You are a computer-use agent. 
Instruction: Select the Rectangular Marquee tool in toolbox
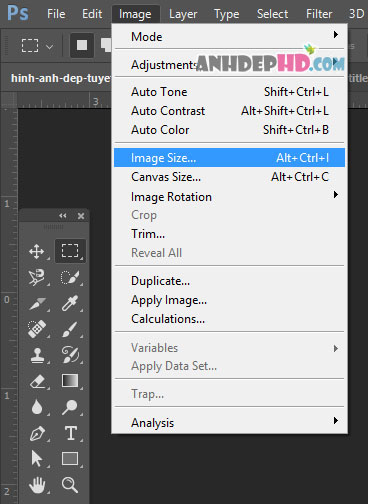tap(70, 251)
